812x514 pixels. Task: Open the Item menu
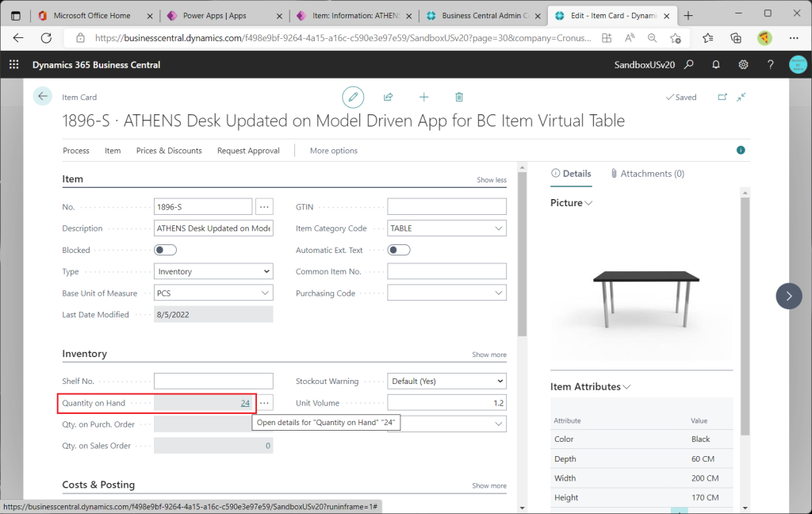[x=113, y=150]
